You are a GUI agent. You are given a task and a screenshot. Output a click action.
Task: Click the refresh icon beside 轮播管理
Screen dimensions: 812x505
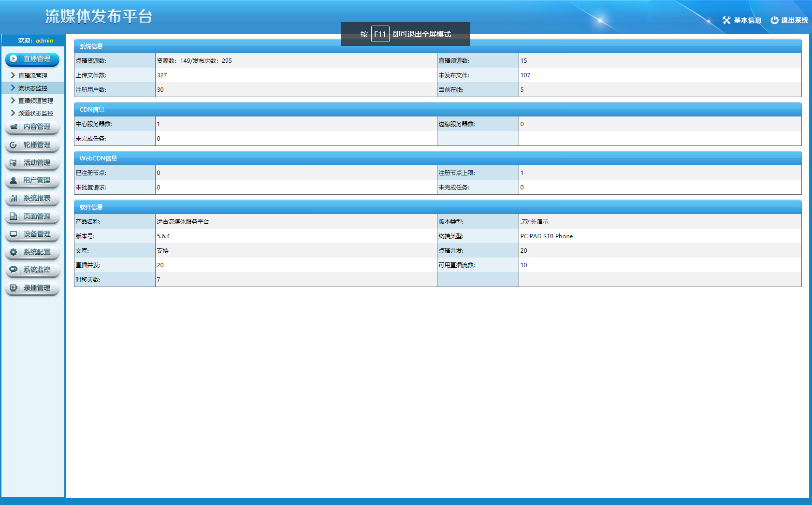point(14,145)
